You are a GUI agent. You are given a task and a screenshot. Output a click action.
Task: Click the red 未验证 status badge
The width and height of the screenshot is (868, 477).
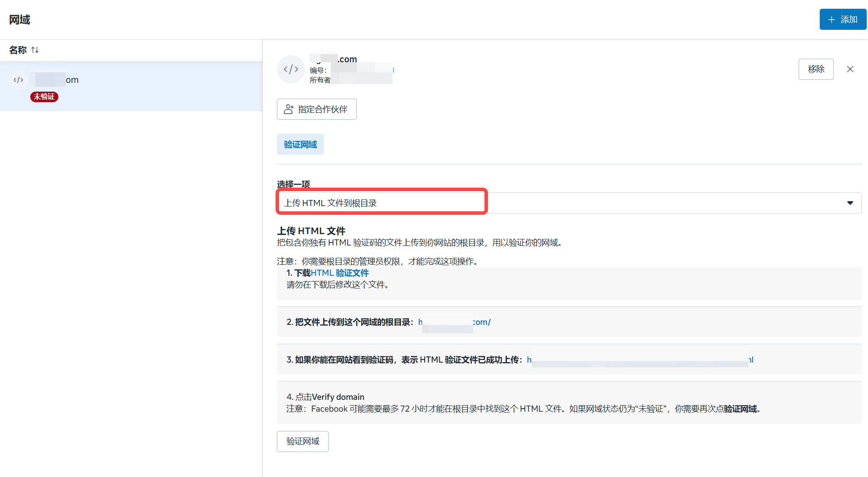click(x=44, y=96)
